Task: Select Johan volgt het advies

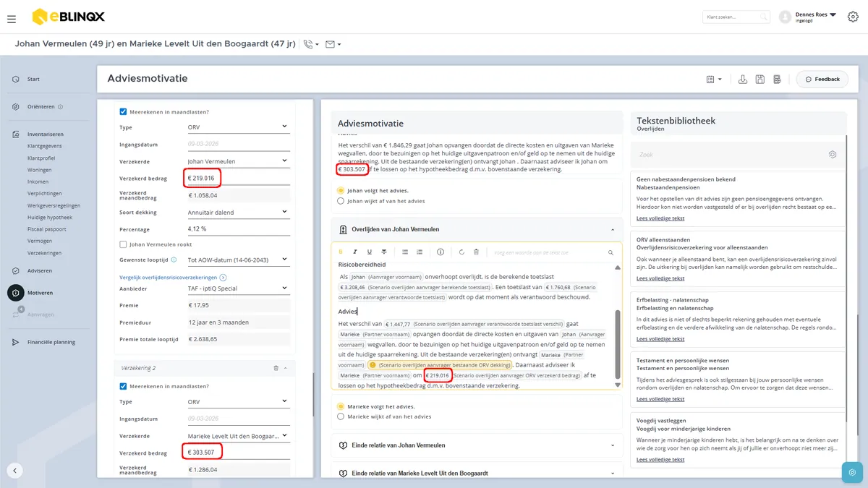Action: coord(341,191)
